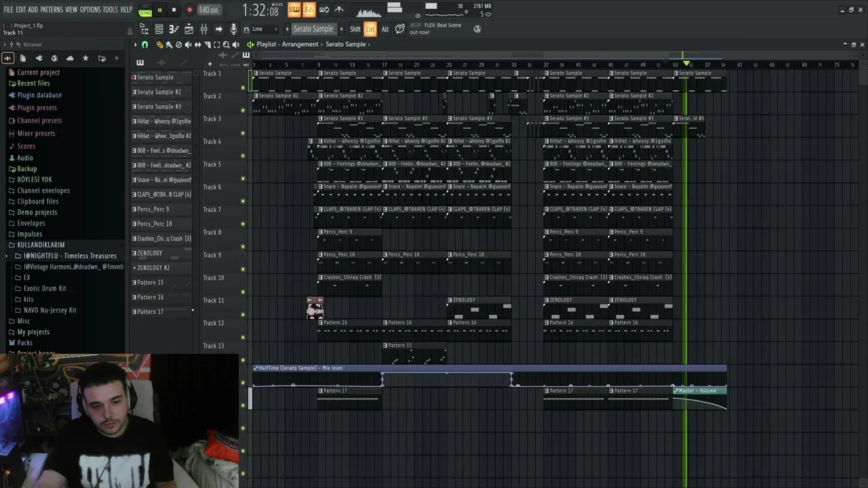Screen dimensions: 868x488
Task: Toggle the playlist snap magnet
Action: pos(144,45)
